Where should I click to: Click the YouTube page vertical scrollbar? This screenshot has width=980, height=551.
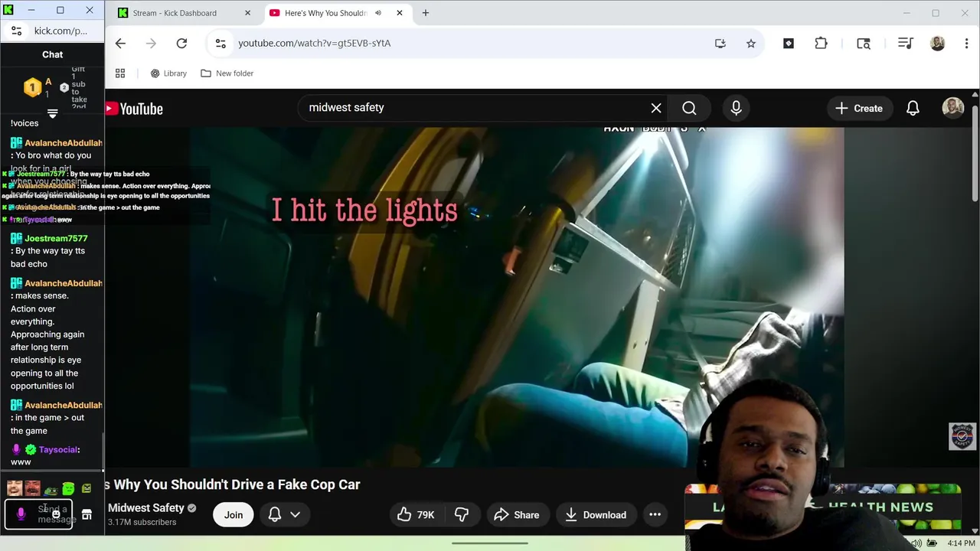coord(975,153)
